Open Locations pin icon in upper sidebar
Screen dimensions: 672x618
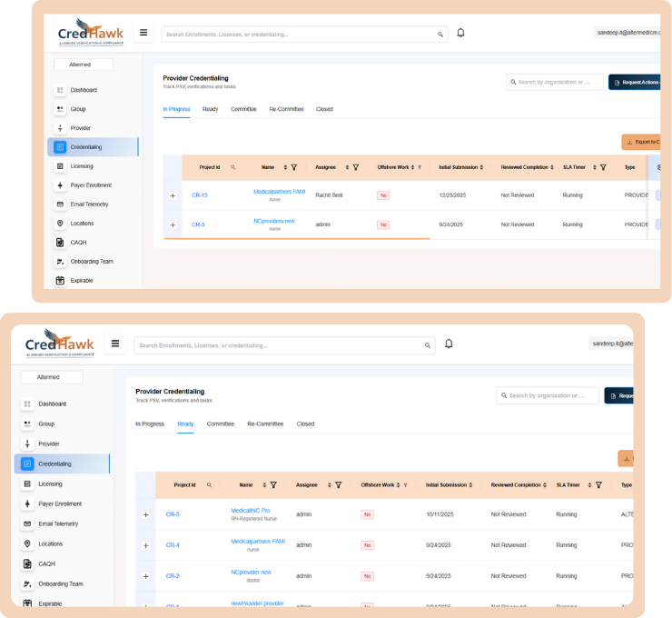(60, 223)
